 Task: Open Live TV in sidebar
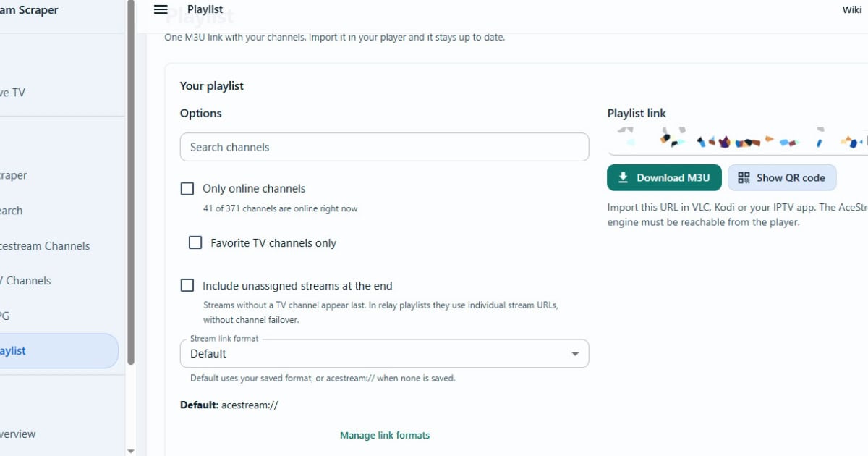pyautogui.click(x=13, y=93)
